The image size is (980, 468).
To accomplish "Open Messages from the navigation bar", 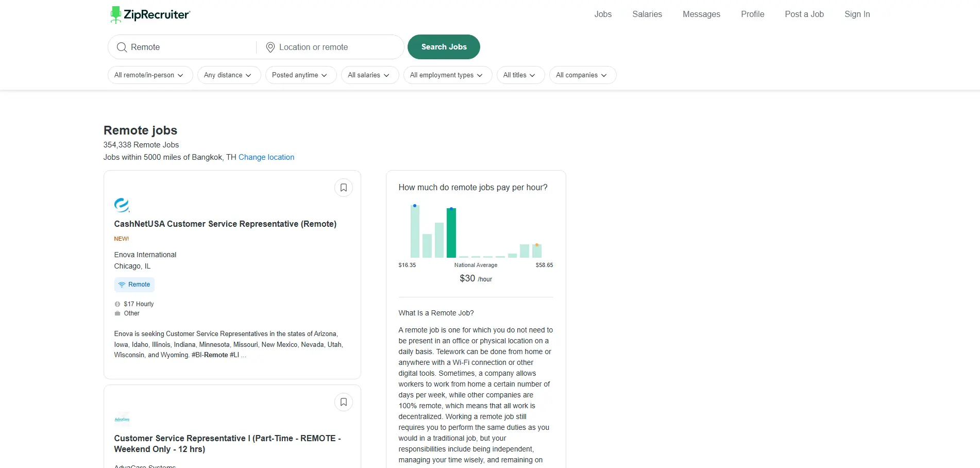I will (x=701, y=14).
